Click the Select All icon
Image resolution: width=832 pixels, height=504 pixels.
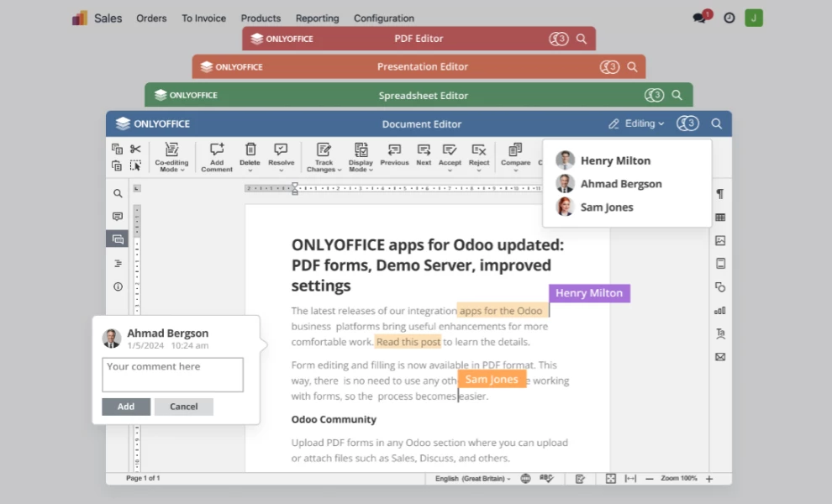(x=135, y=165)
